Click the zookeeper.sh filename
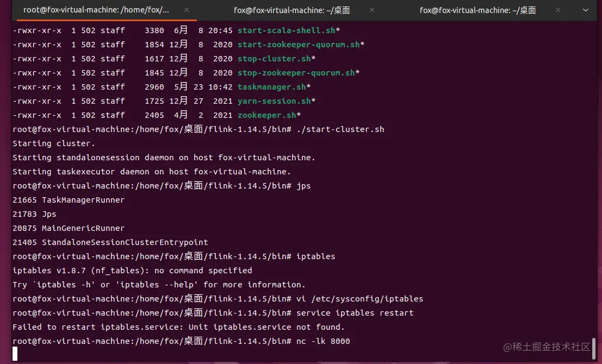This screenshot has height=364, width=602. (x=267, y=115)
